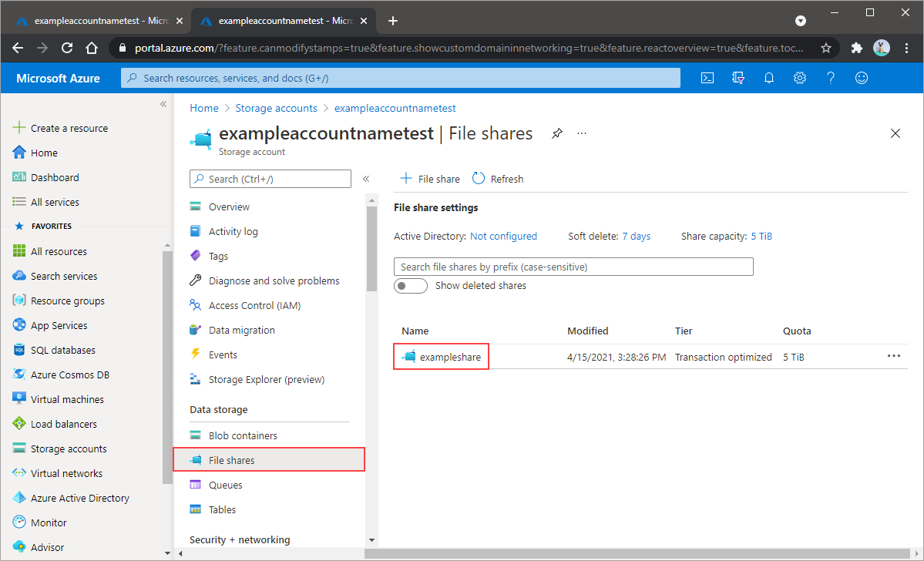This screenshot has width=924, height=561.
Task: Click the exampleaccountnametest breadcrumb link
Action: (395, 109)
